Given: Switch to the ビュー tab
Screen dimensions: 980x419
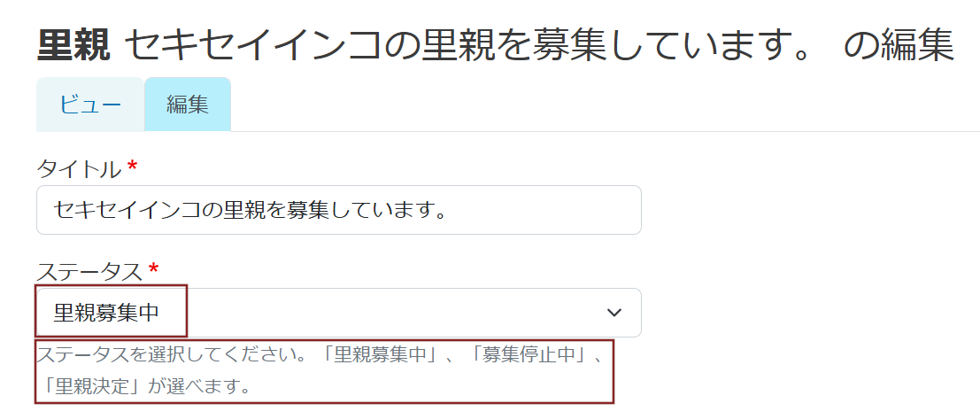Looking at the screenshot, I should 89,105.
